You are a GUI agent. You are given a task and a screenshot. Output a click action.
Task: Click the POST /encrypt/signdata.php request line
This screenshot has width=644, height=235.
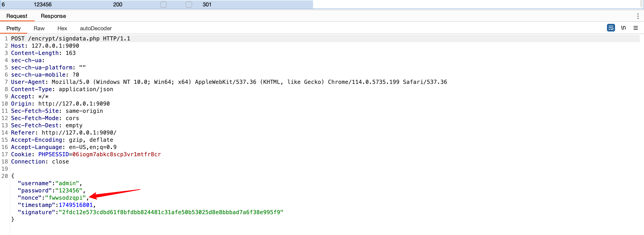70,39
